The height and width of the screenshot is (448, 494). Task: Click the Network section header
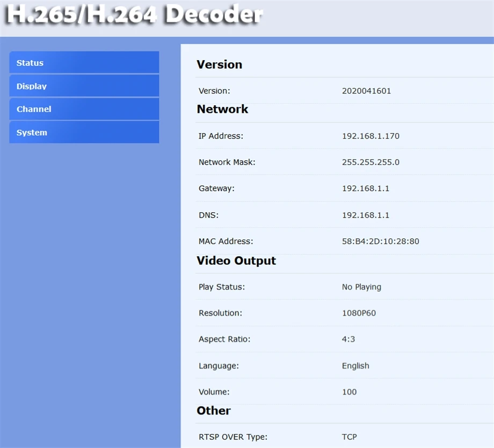coord(222,109)
